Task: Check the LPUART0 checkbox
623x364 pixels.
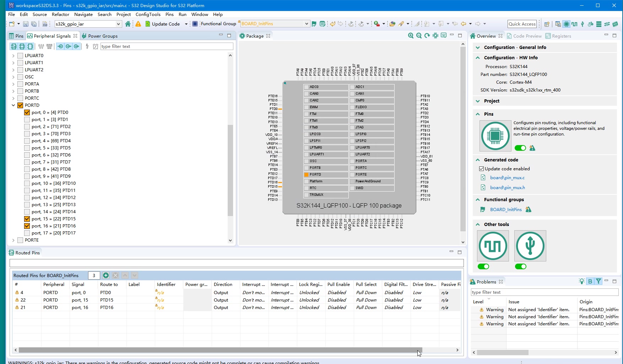Action: click(x=20, y=56)
